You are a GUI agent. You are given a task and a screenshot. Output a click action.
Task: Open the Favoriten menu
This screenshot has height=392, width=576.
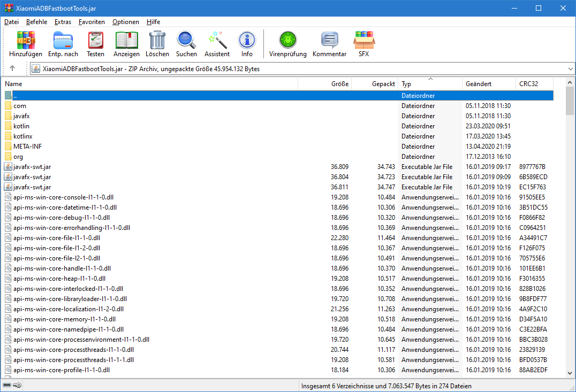92,22
